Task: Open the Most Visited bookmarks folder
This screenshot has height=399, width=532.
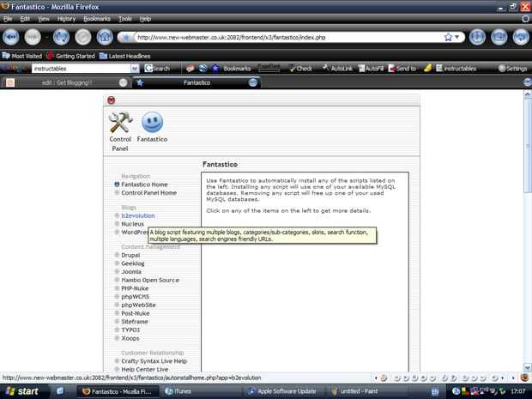Action: [x=22, y=56]
